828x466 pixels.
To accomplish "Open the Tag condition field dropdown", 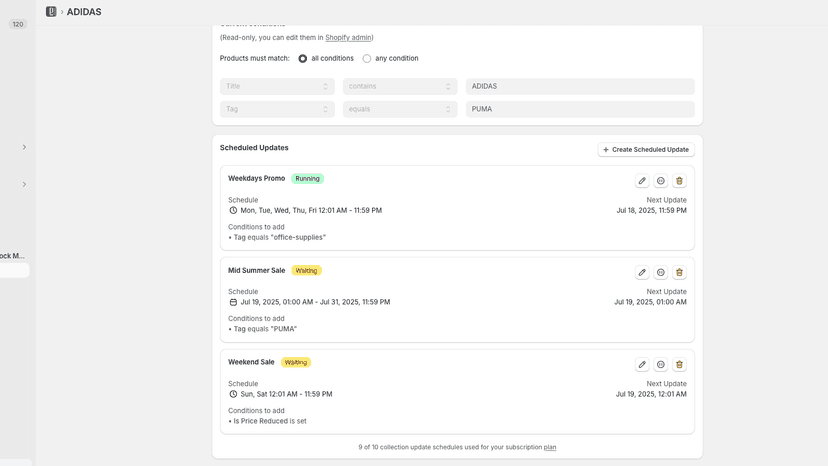I will 277,109.
